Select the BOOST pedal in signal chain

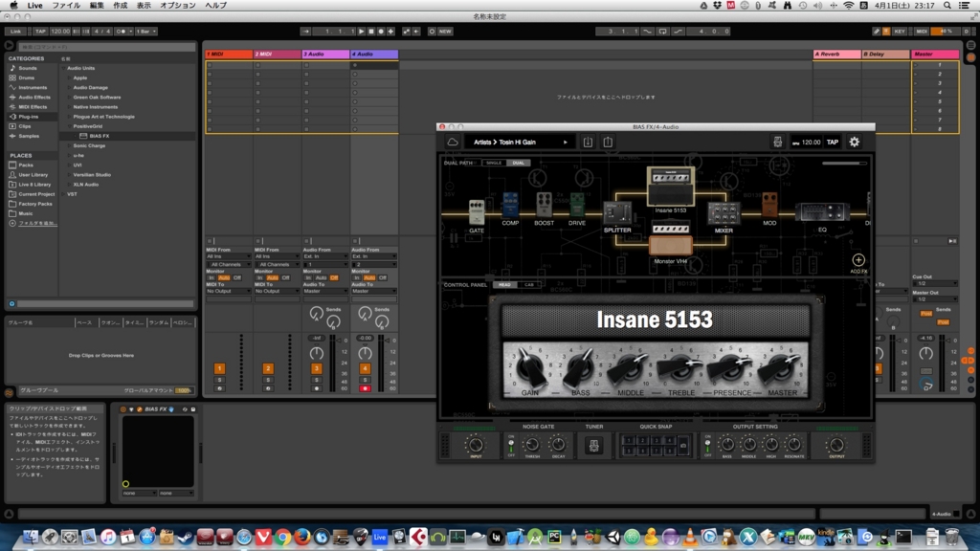[544, 206]
